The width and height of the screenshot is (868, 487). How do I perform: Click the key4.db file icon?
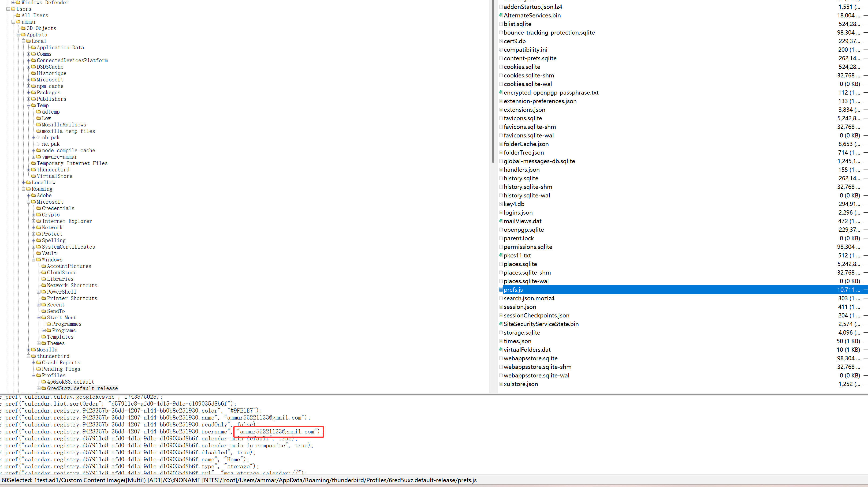click(x=501, y=204)
